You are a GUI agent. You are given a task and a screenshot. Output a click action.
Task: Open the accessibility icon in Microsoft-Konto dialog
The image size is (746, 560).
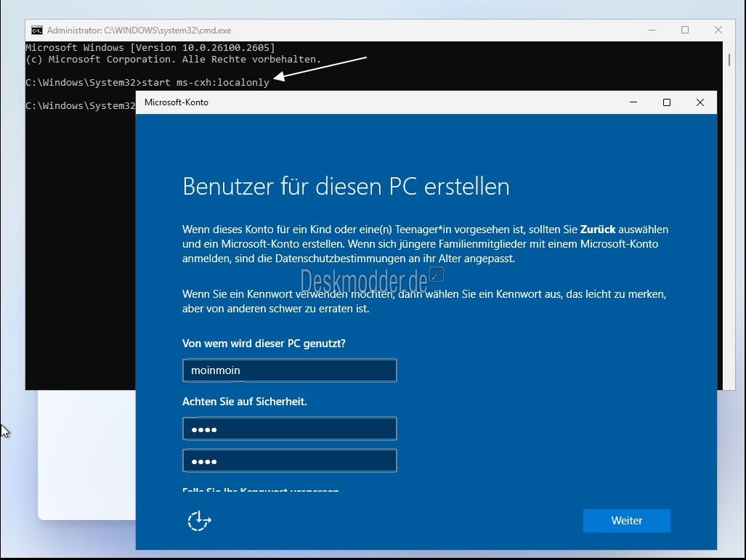pyautogui.click(x=199, y=521)
